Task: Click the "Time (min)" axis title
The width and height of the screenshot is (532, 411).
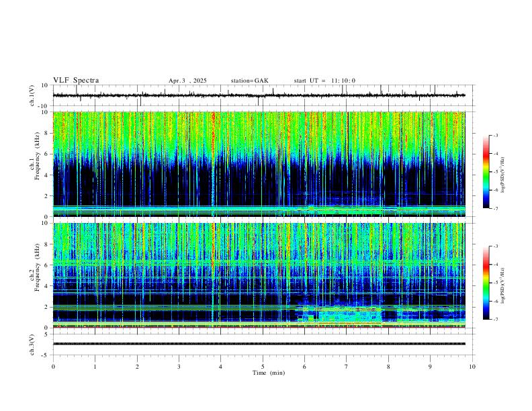Action: click(269, 373)
